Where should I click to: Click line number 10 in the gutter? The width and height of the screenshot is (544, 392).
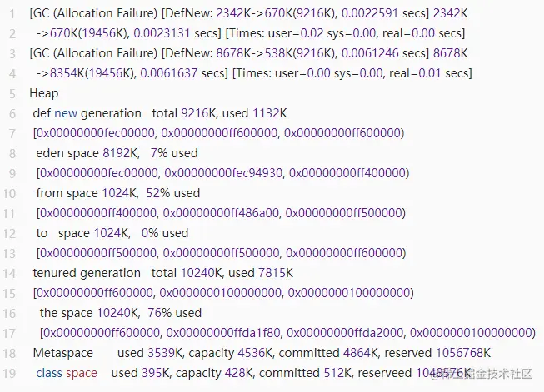10,193
